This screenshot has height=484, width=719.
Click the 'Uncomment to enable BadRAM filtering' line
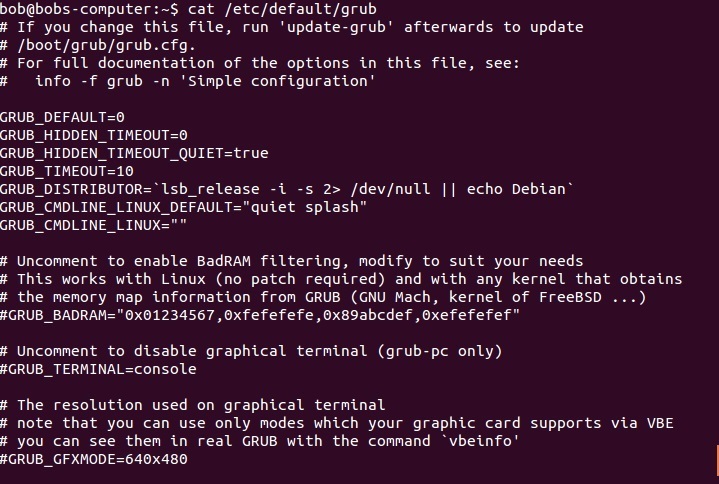click(292, 261)
